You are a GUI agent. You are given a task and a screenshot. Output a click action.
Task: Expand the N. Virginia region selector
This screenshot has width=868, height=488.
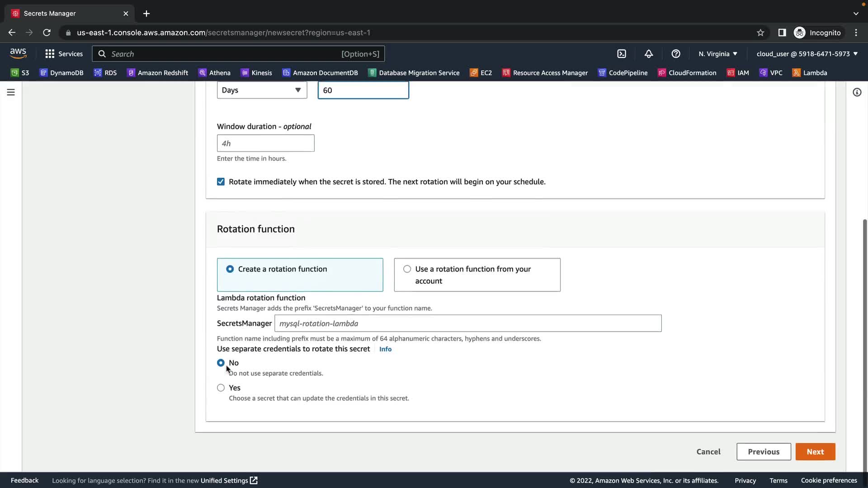coord(717,54)
